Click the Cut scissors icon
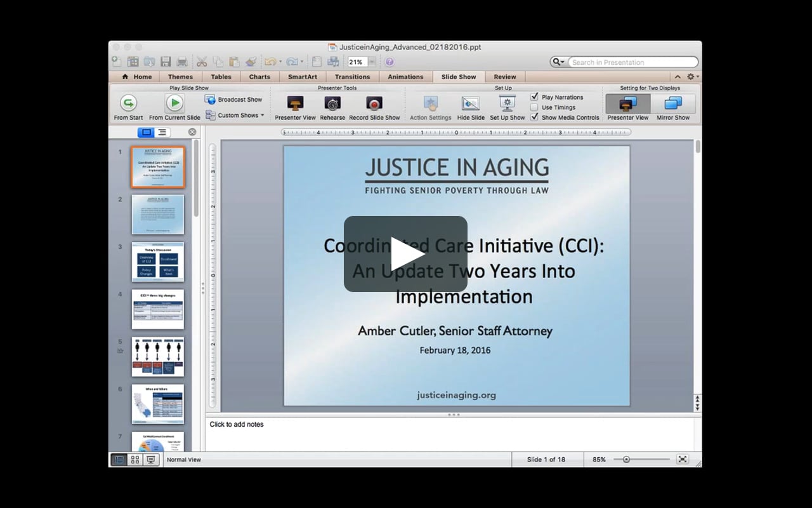Viewport: 812px width, 508px height. (202, 62)
